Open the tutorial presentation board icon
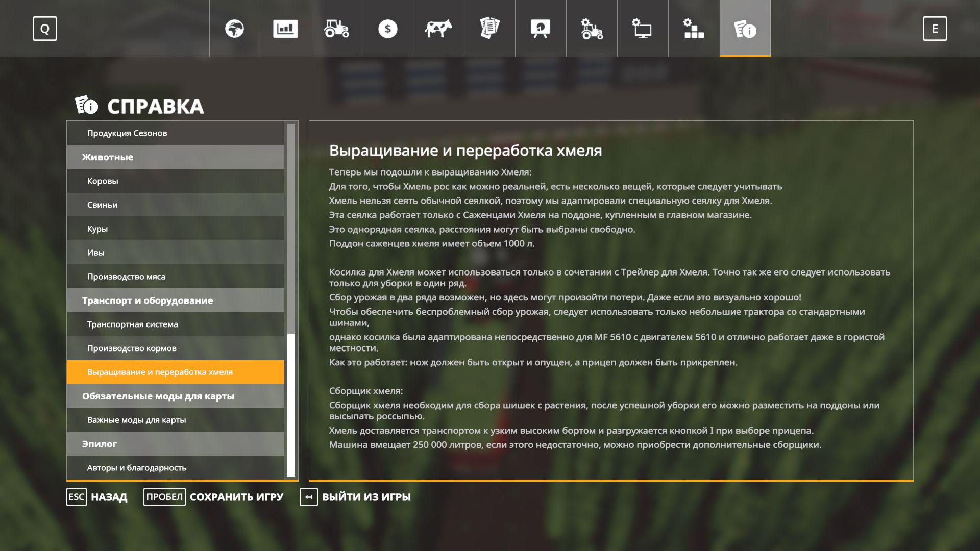980x551 pixels. click(541, 29)
